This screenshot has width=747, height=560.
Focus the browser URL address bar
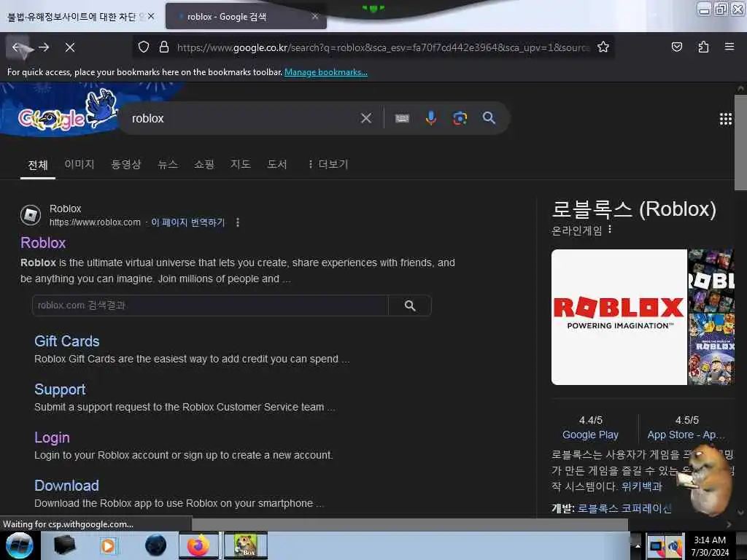(x=383, y=47)
